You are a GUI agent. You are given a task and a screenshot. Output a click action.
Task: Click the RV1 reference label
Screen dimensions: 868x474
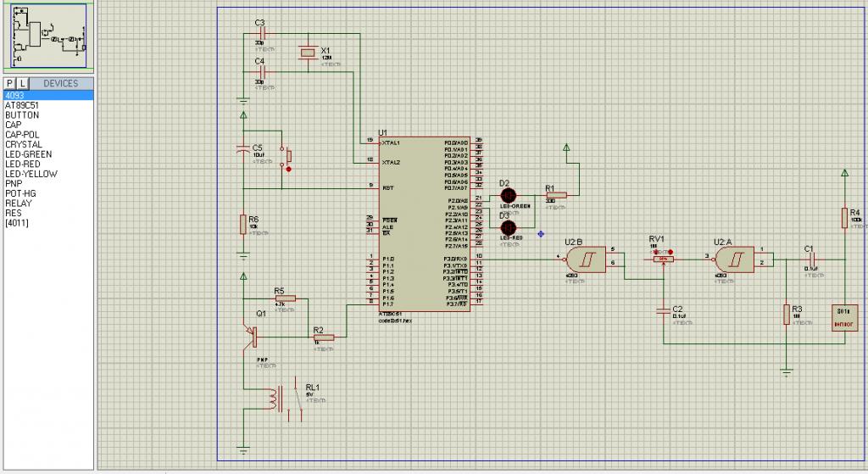(657, 239)
